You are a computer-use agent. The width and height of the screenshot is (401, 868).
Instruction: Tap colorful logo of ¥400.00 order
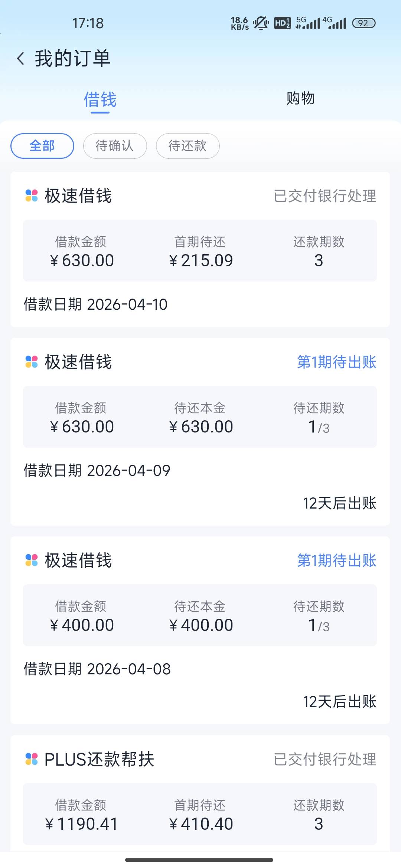(32, 560)
